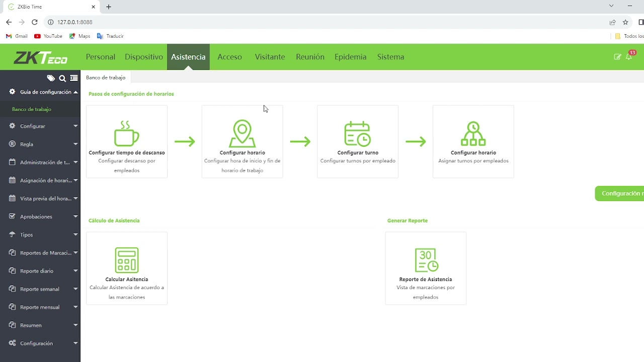Click the attendance report calendar icon
Screen dimensions: 644x362
pos(426,260)
